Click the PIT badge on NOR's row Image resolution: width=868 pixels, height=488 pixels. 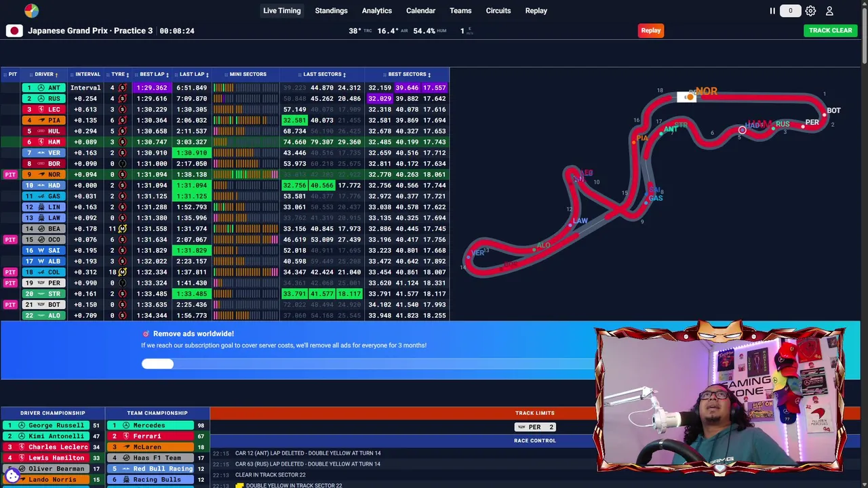tap(10, 174)
